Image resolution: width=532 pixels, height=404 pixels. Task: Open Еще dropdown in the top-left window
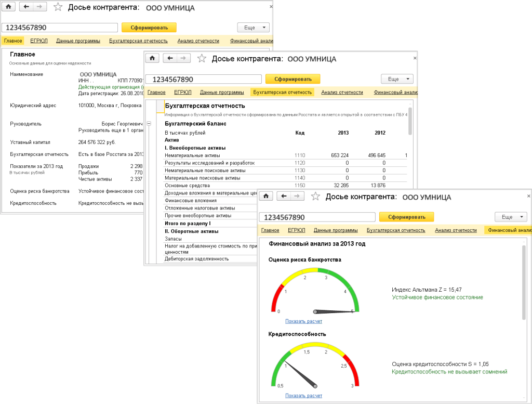point(253,28)
